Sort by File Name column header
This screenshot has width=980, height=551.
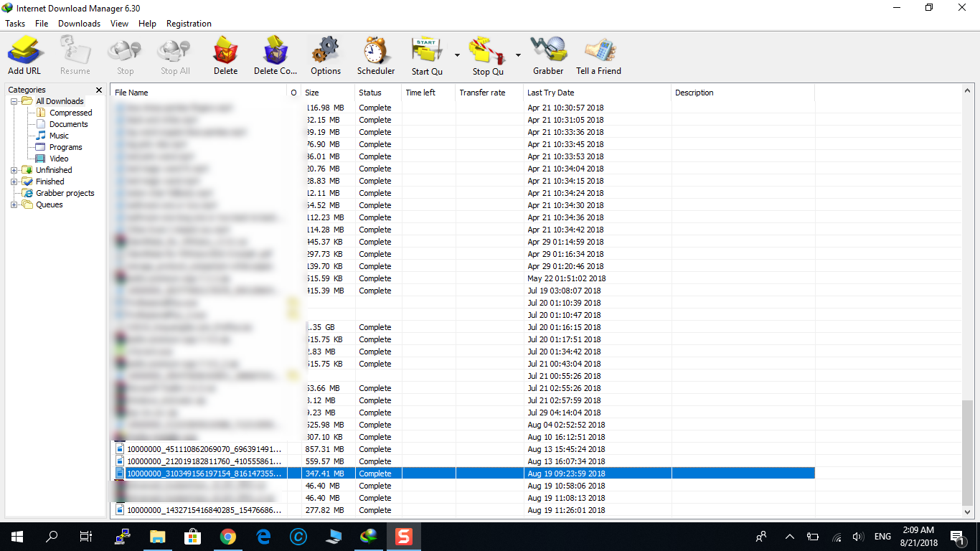(199, 93)
